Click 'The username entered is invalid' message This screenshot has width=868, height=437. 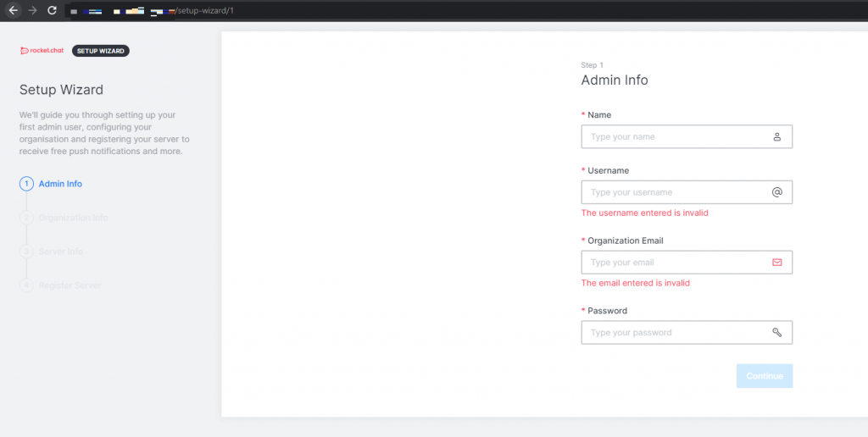644,213
